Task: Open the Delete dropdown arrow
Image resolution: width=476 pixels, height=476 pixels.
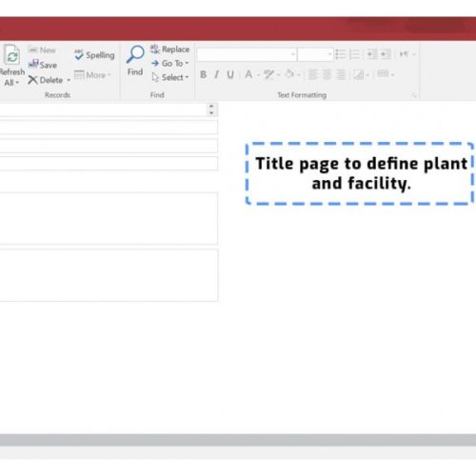Action: click(x=69, y=80)
